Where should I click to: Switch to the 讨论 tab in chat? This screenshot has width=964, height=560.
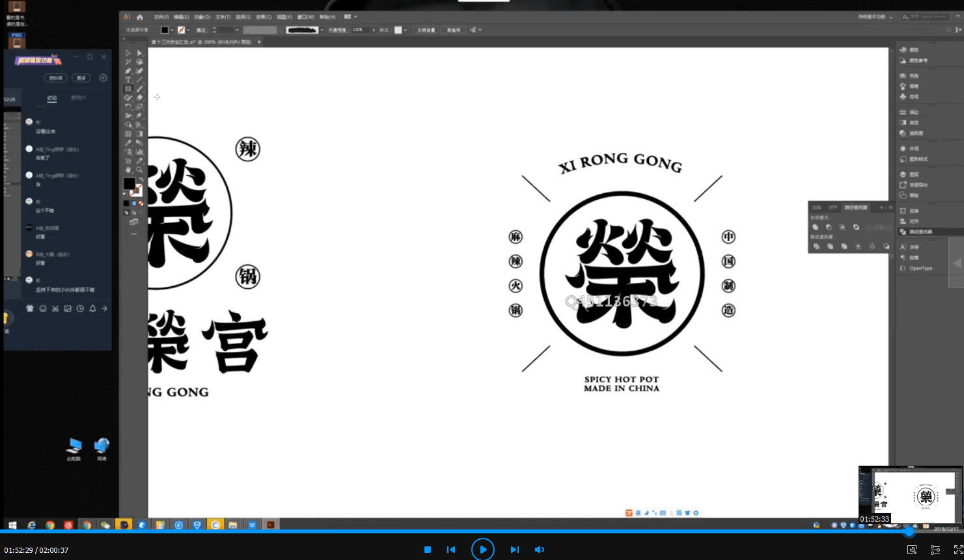(52, 98)
